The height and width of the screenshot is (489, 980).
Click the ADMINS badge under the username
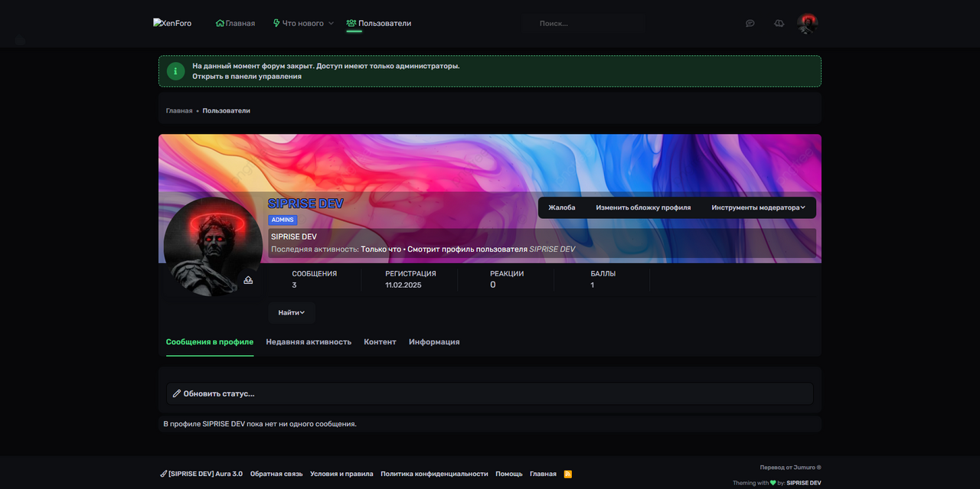283,220
